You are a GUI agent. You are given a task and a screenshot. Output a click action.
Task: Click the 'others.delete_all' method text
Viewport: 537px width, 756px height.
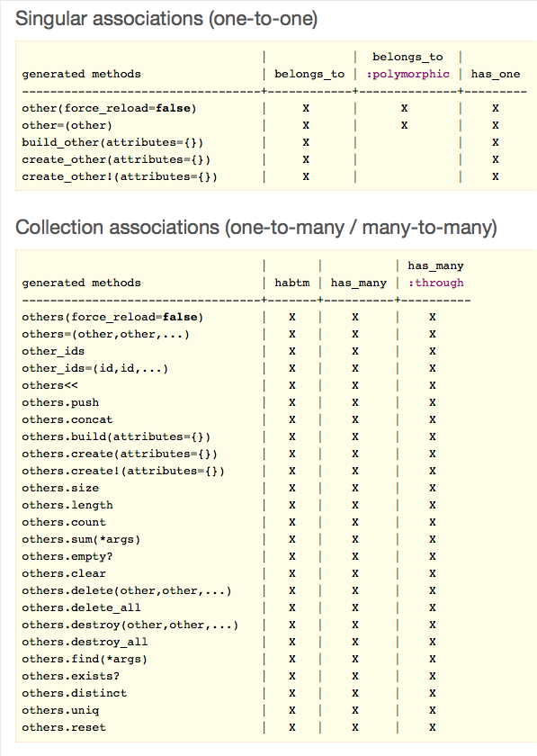[x=81, y=608]
